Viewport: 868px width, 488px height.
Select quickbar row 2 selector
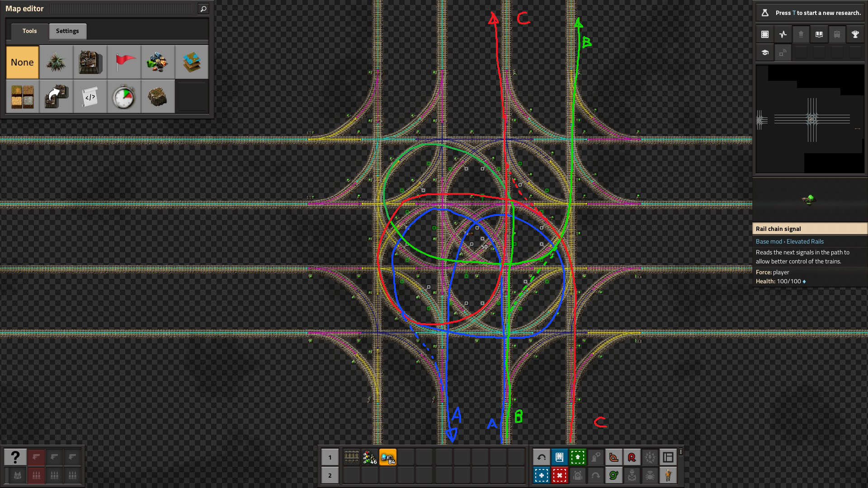330,475
